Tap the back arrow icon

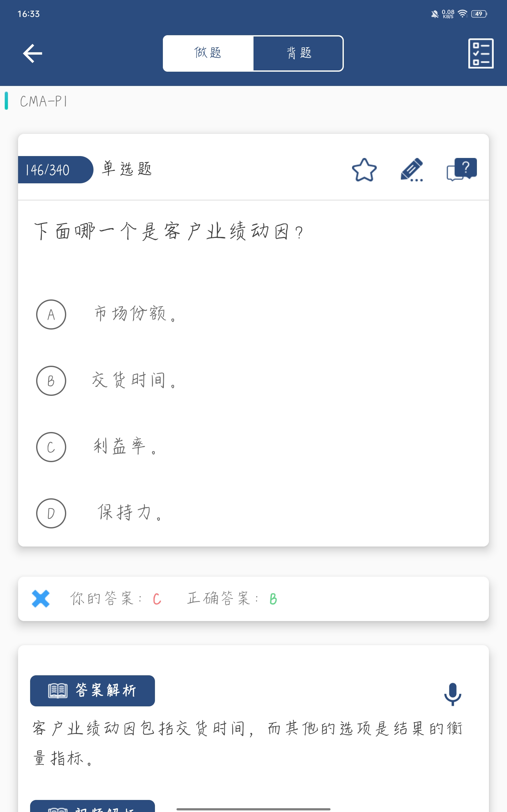pos(33,53)
